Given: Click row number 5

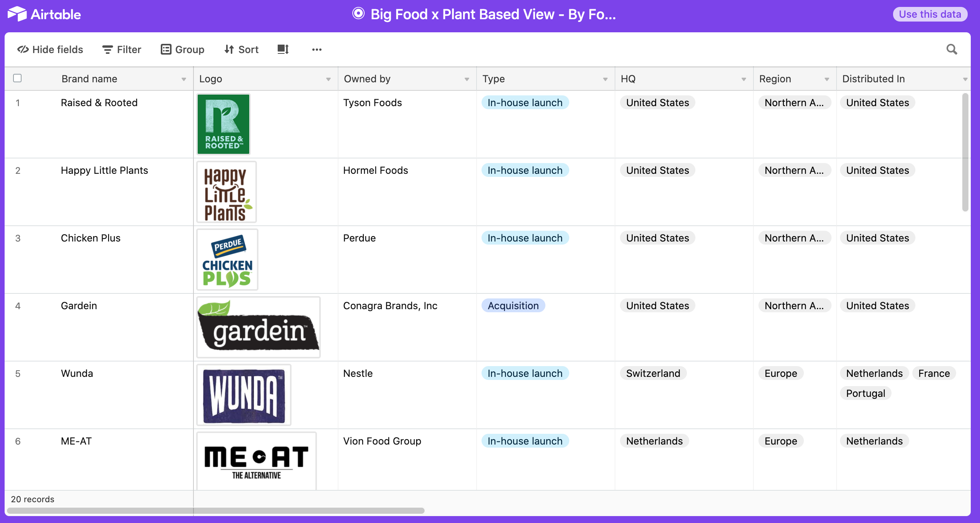Looking at the screenshot, I should pos(18,373).
